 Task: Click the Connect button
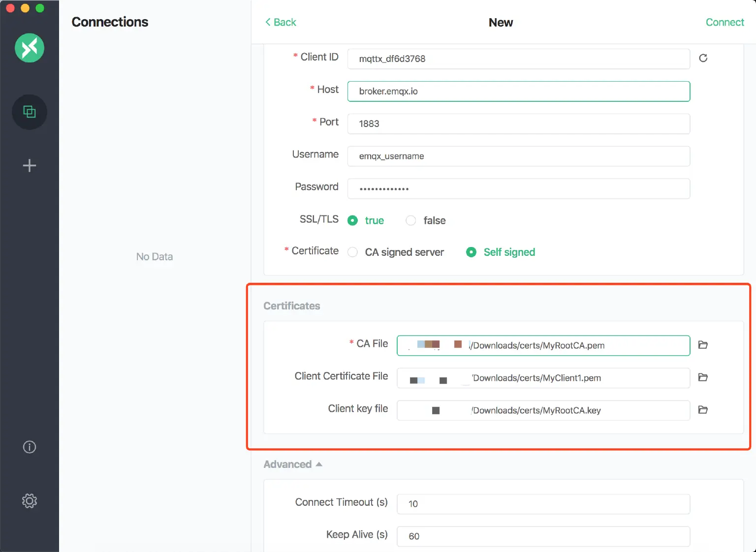(x=724, y=22)
